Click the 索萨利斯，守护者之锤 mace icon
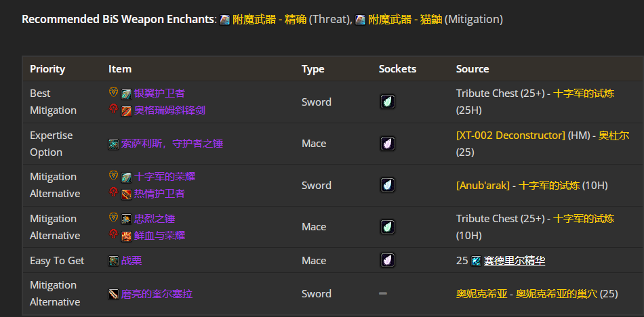The width and height of the screenshot is (644, 317). pyautogui.click(x=114, y=144)
